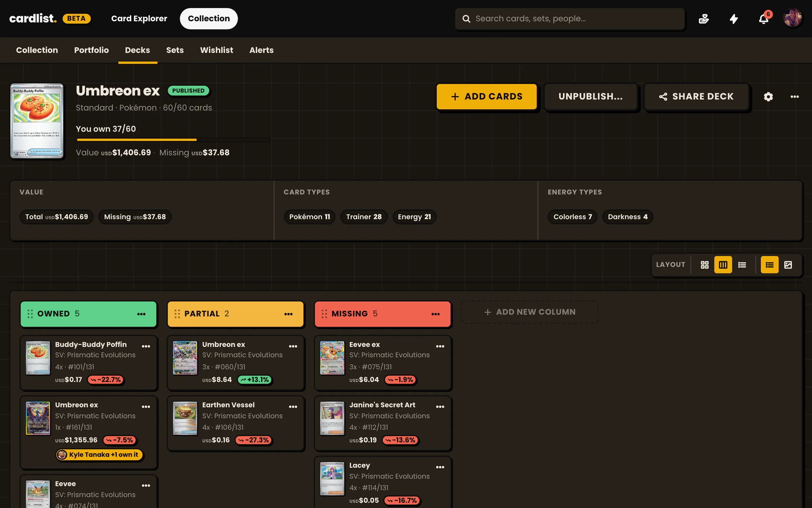Click the Kyle Tanaka +1 own it badge
The width and height of the screenshot is (812, 508).
click(x=99, y=454)
